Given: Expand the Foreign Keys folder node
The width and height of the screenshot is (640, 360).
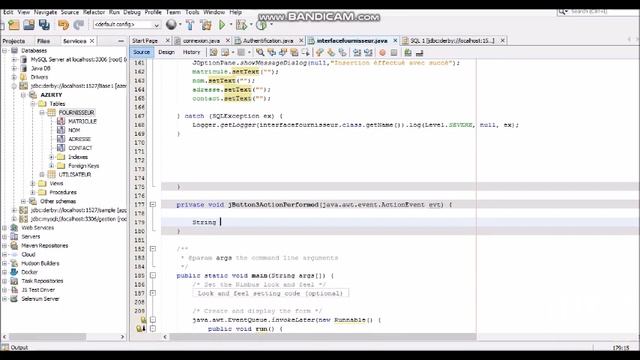Looking at the screenshot, I should click(x=52, y=166).
